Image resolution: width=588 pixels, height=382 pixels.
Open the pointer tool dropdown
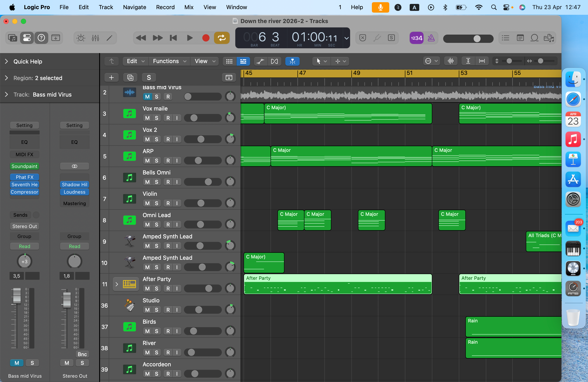coord(321,61)
